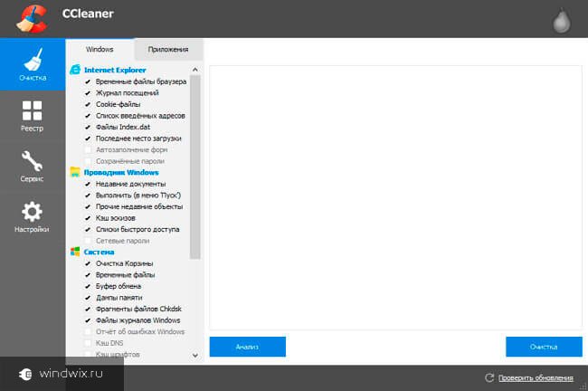Select the Система group heading

click(99, 252)
